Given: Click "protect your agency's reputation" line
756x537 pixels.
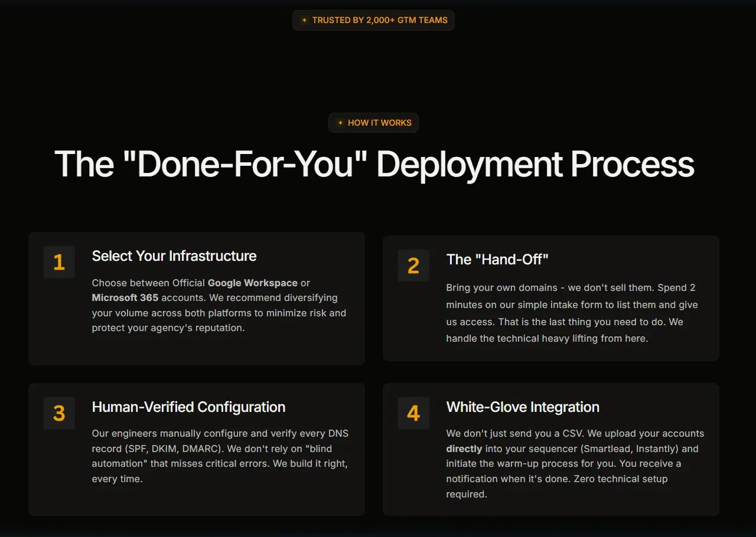Looking at the screenshot, I should point(168,328).
